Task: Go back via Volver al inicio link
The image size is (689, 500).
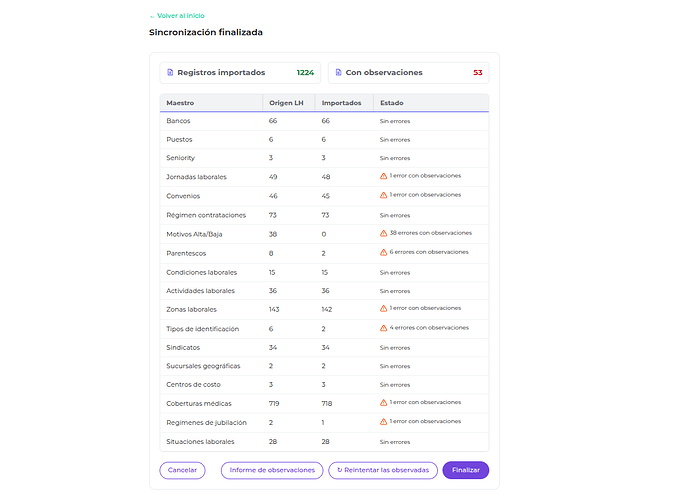Action: (x=178, y=16)
